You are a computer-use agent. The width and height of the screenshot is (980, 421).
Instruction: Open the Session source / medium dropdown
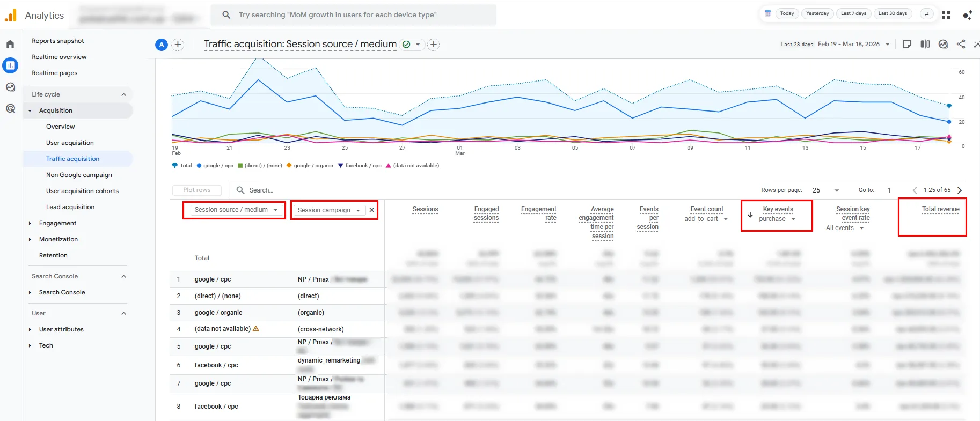[235, 210]
